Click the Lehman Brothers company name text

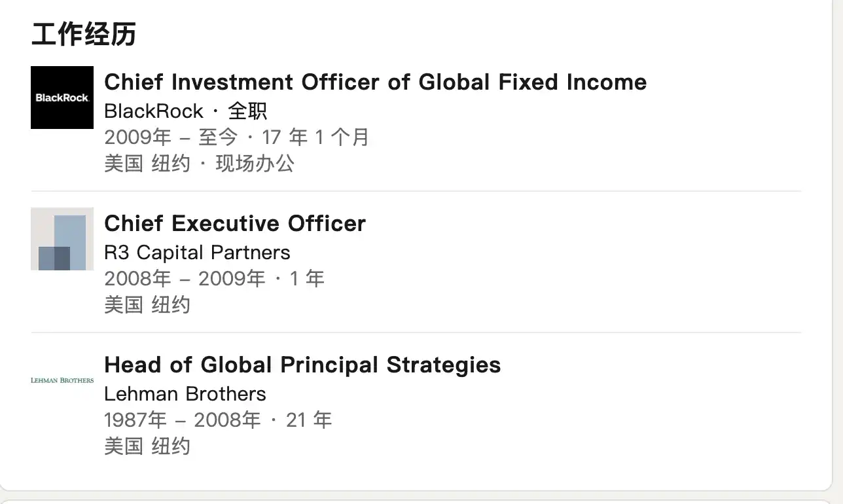(x=185, y=394)
